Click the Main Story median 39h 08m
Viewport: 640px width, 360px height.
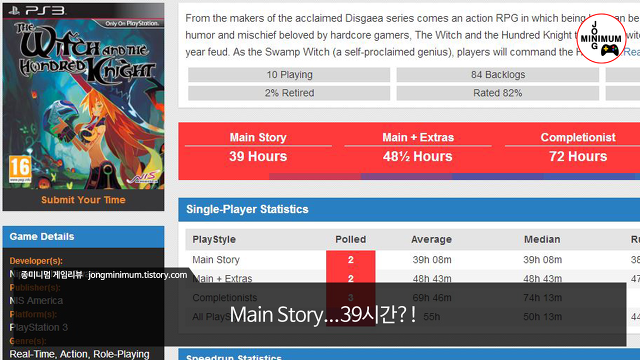(x=542, y=260)
